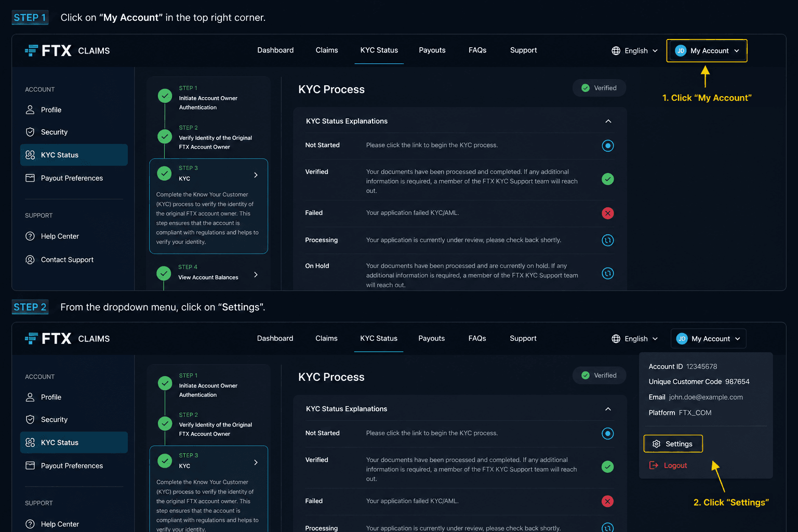Click the Settings gear icon in the account dropdown
Screen dimensions: 798x532
point(656,444)
